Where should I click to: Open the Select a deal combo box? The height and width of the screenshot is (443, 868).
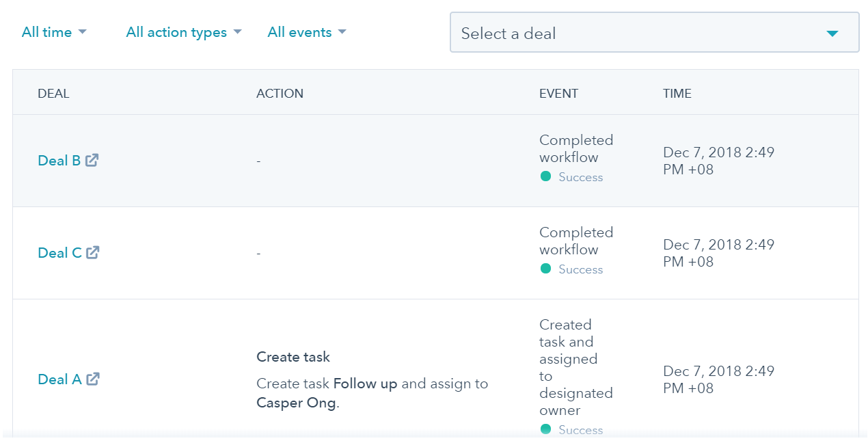point(654,33)
